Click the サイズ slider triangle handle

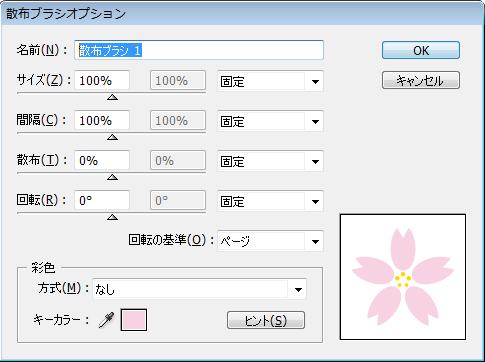113,97
